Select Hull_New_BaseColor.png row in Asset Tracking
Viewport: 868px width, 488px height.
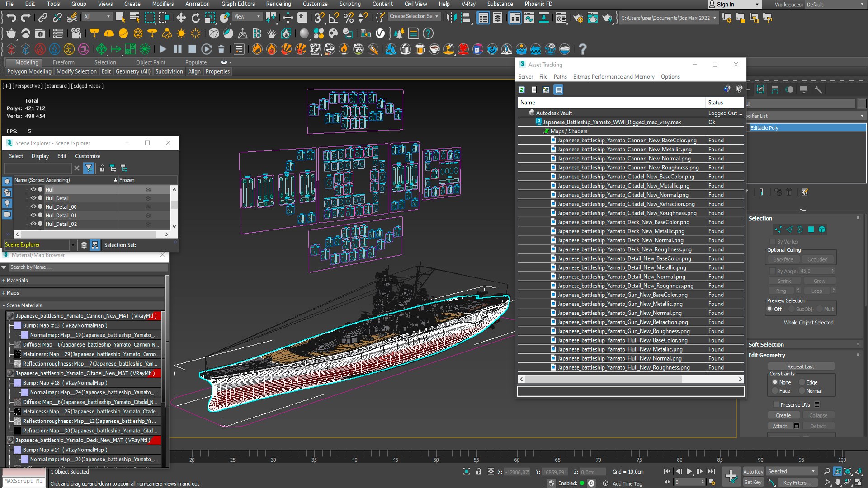tap(631, 340)
